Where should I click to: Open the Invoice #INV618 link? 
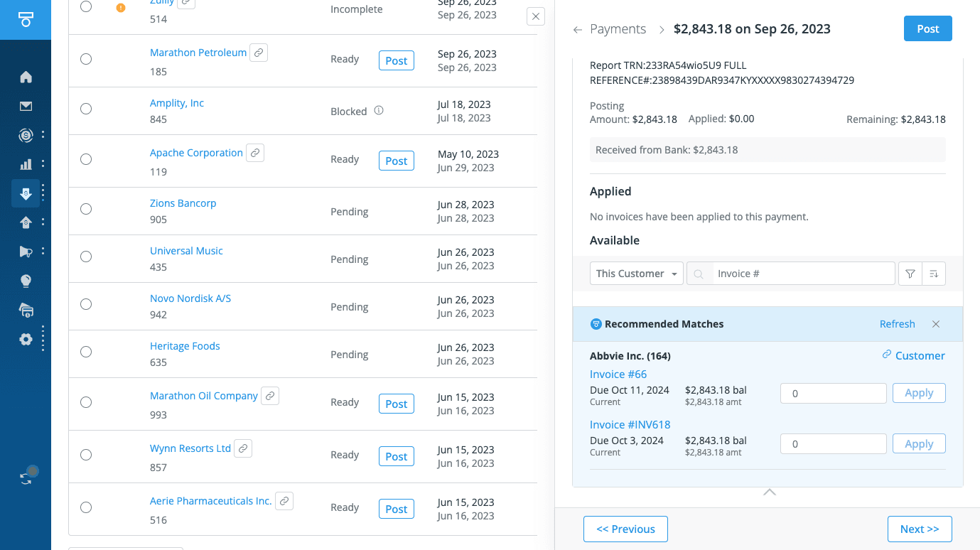[x=630, y=425]
